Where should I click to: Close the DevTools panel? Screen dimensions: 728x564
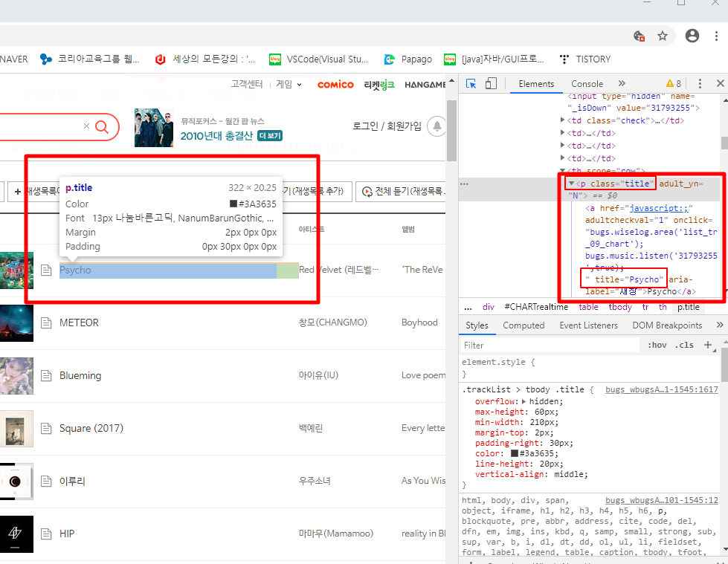pos(720,83)
